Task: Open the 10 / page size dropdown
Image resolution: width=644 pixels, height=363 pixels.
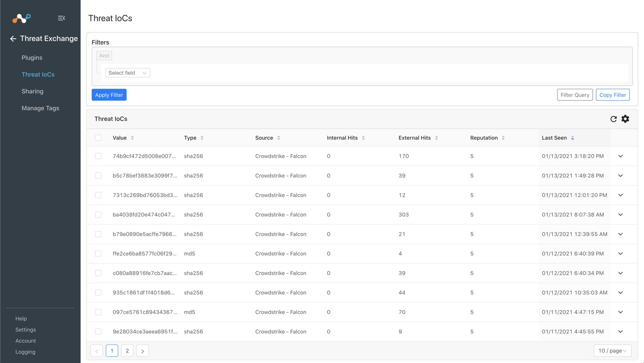Action: coord(612,351)
